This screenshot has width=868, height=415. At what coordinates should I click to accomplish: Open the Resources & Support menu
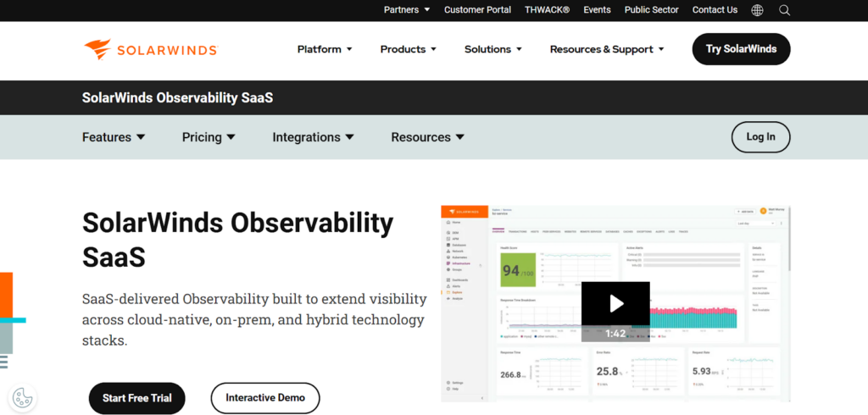pyautogui.click(x=607, y=49)
